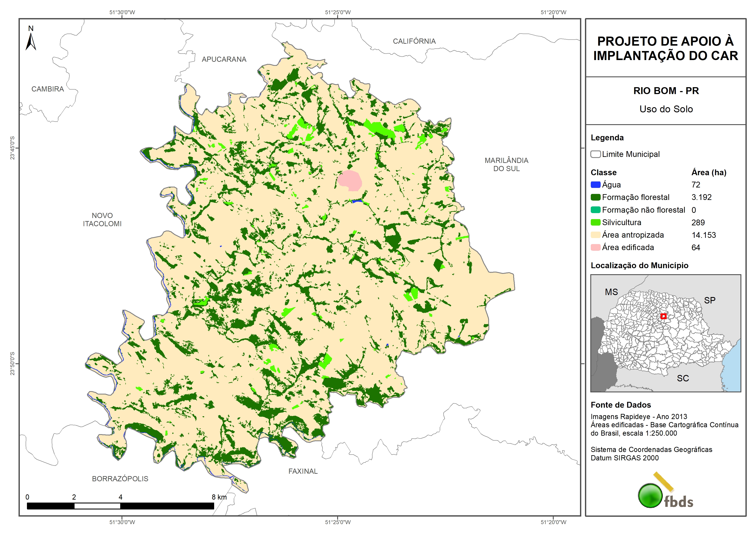The height and width of the screenshot is (534, 756).
Task: Click the Fonte de Dados heading
Action: (x=621, y=405)
